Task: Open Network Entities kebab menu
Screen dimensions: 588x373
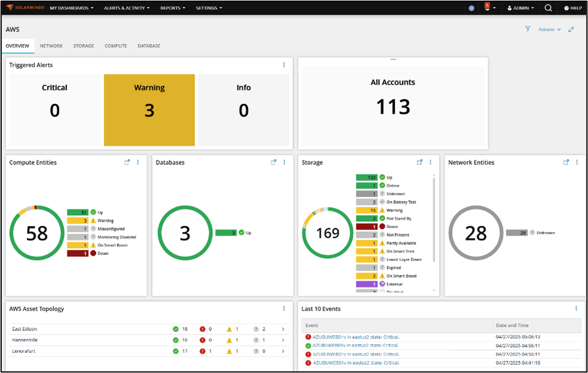Action: point(577,163)
